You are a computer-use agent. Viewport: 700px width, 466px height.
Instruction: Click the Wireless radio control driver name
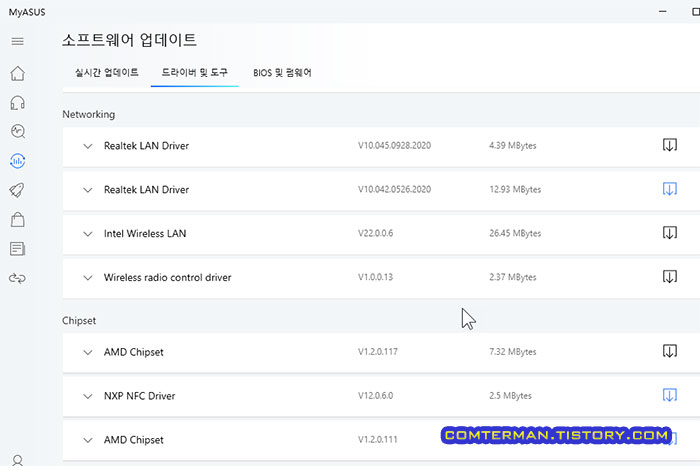point(167,277)
